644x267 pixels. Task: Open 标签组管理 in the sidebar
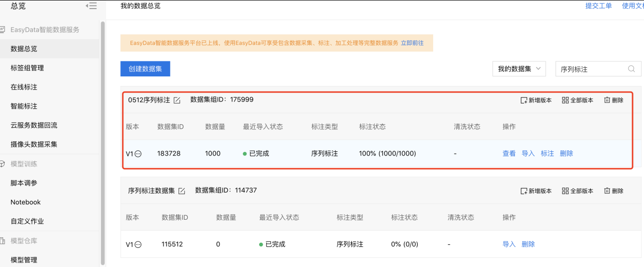click(x=27, y=68)
